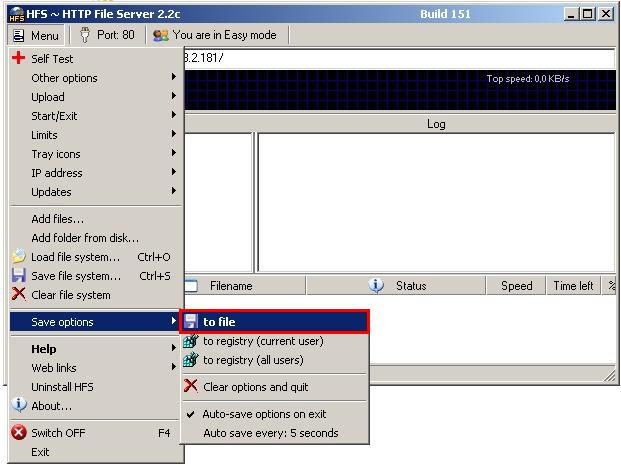Screen dimensions: 621x465
Task: Expand the Limits submenu
Action: pyautogui.click(x=96, y=135)
